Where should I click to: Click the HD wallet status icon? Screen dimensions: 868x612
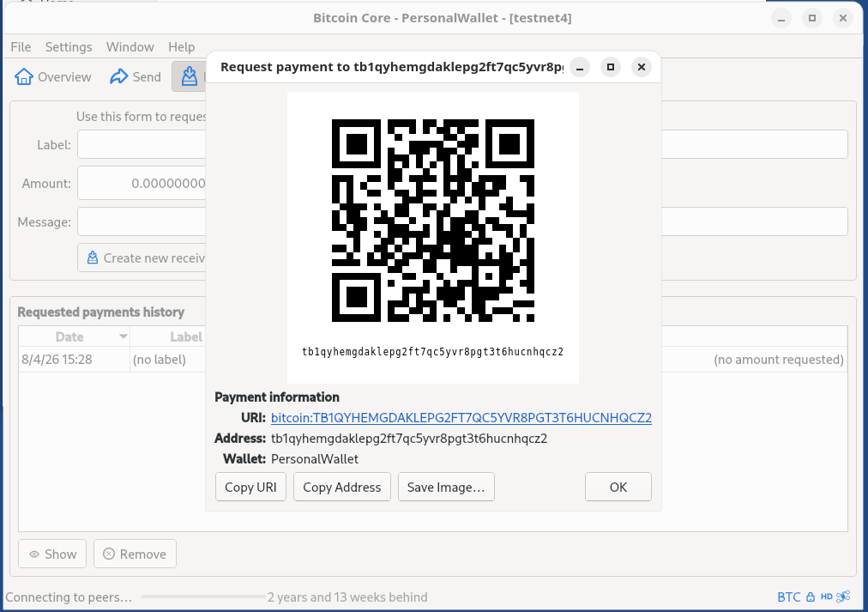[827, 597]
